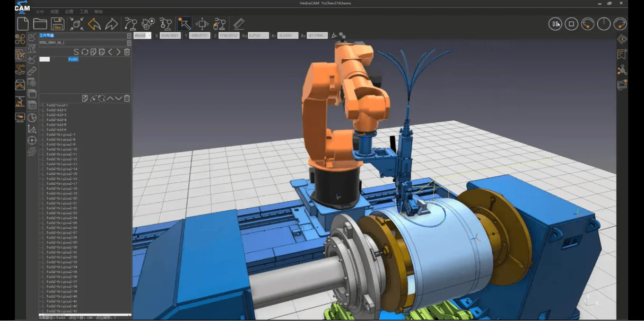This screenshot has width=644, height=321.
Task: Click the New file icon
Action: click(x=23, y=24)
